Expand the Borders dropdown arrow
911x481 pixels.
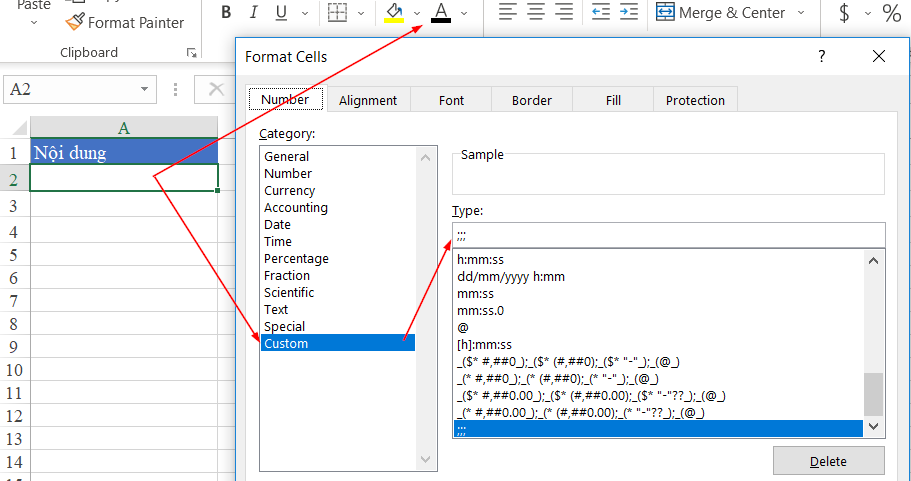[361, 13]
